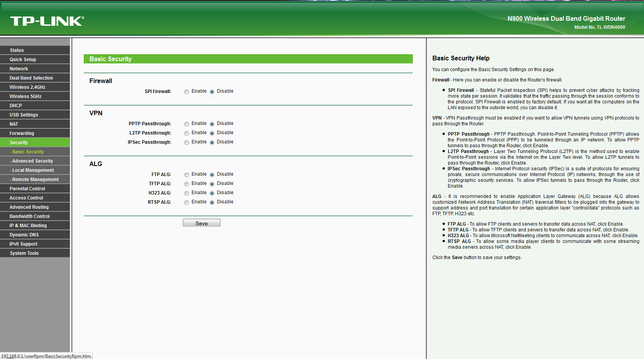644x359 pixels.
Task: Open the NAT menu
Action: point(35,124)
